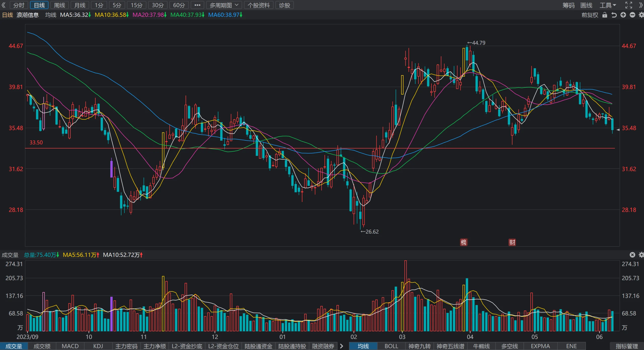
Task: Select the ENE indicator tab
Action: coord(571,346)
